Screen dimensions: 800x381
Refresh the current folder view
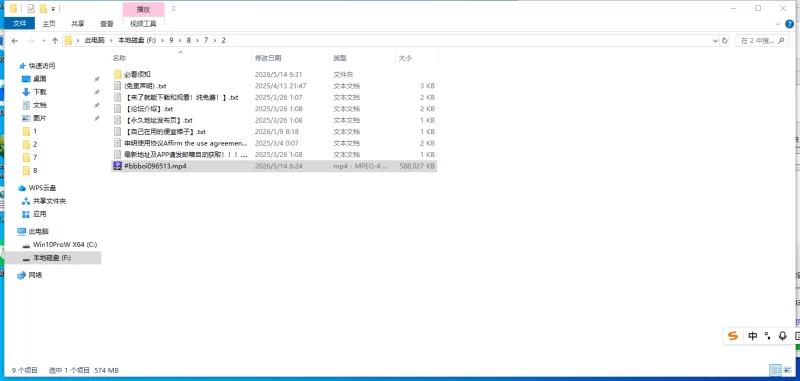[724, 41]
